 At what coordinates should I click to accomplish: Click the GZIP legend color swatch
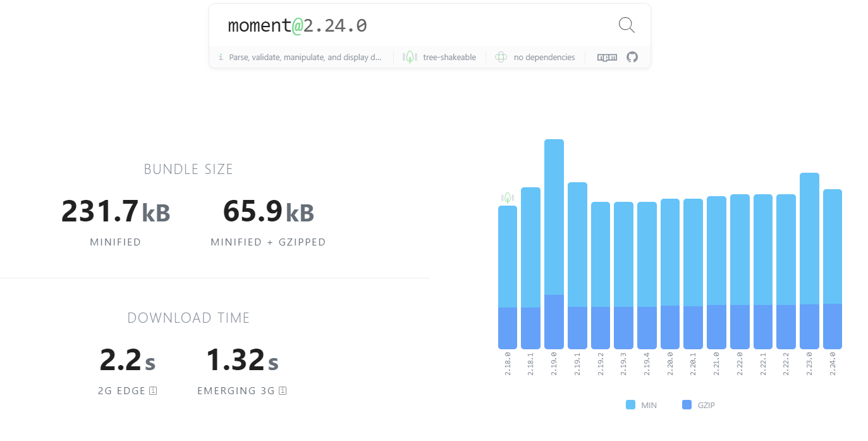coord(687,405)
